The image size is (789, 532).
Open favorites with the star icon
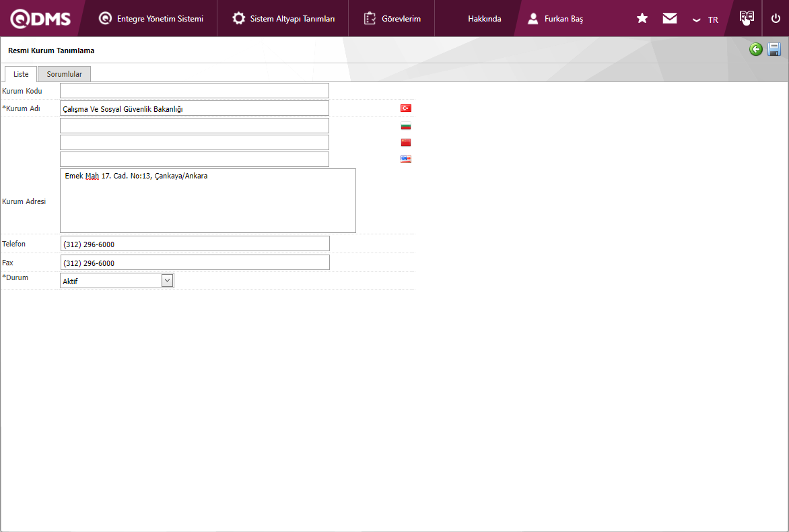642,18
